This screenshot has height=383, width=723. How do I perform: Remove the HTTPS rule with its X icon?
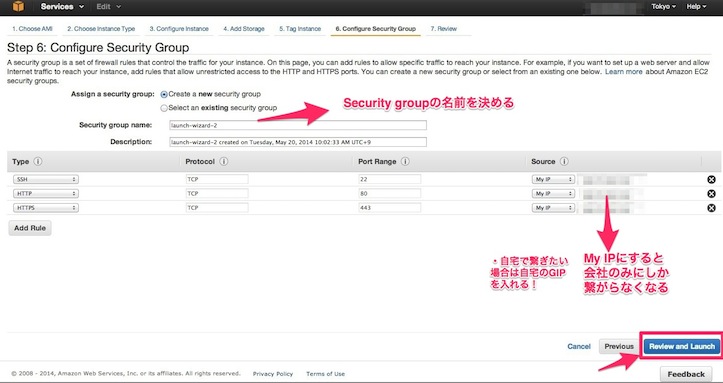pos(711,208)
